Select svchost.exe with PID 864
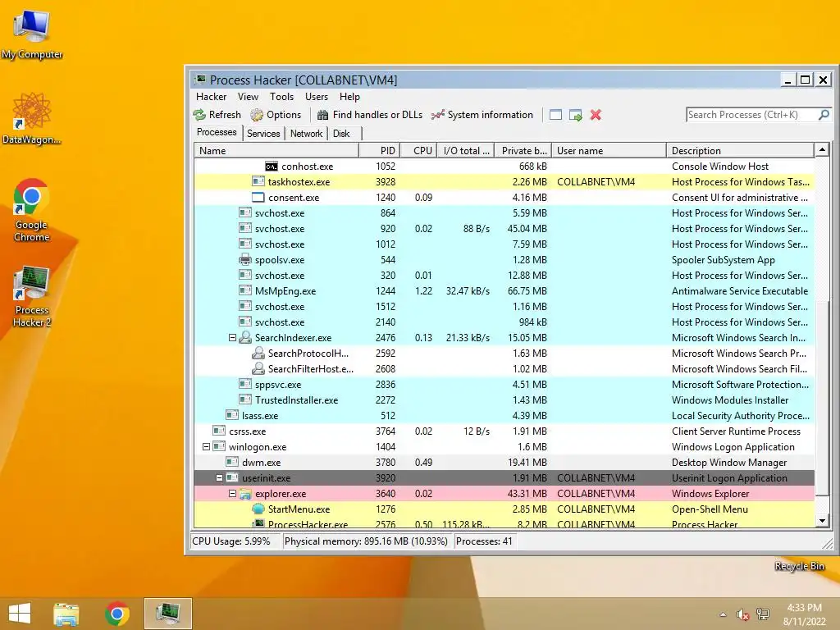840x630 pixels. click(x=504, y=213)
